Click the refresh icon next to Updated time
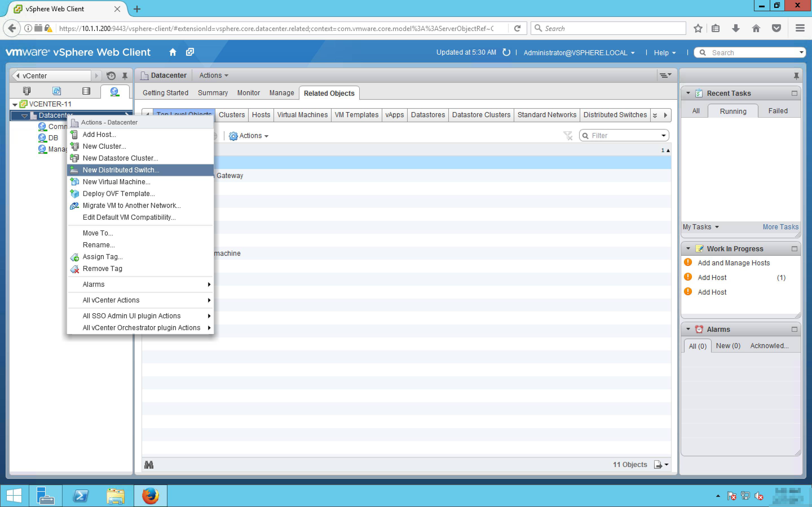Image resolution: width=812 pixels, height=507 pixels. pos(506,52)
